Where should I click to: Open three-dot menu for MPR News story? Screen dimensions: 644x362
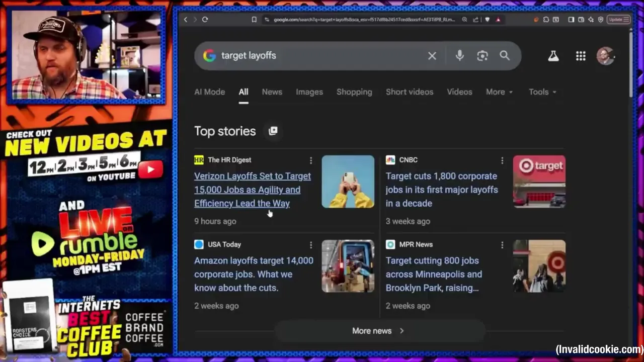pyautogui.click(x=502, y=245)
